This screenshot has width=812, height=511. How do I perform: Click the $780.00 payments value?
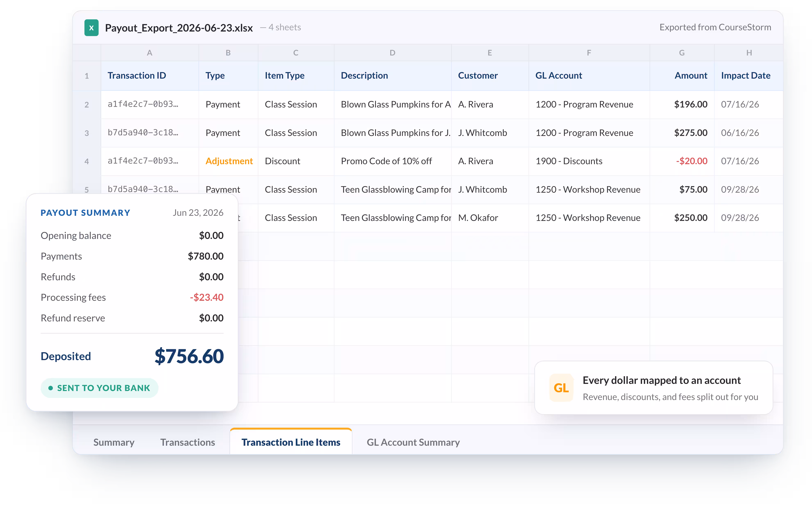(x=206, y=256)
